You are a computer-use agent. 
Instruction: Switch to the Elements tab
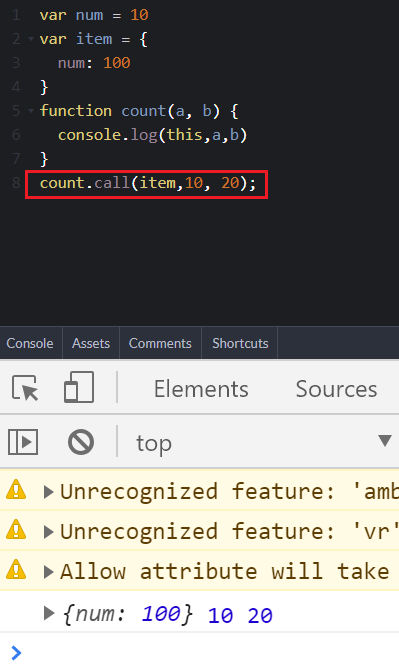click(201, 389)
